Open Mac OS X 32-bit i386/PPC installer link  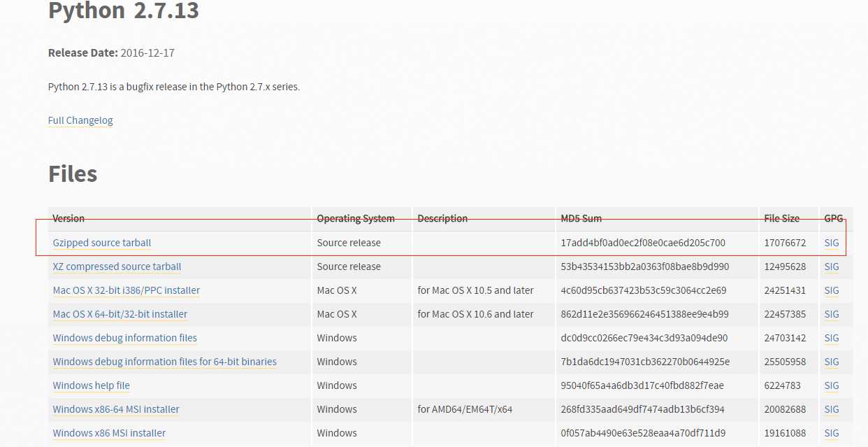click(126, 290)
